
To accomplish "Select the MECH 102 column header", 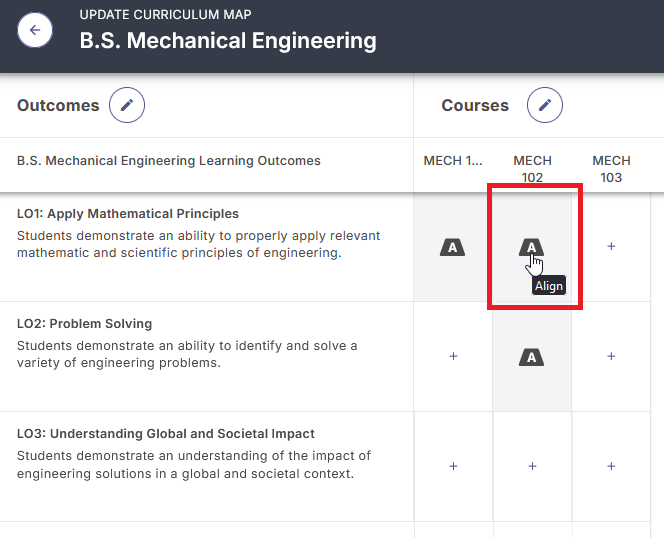I will click(532, 168).
